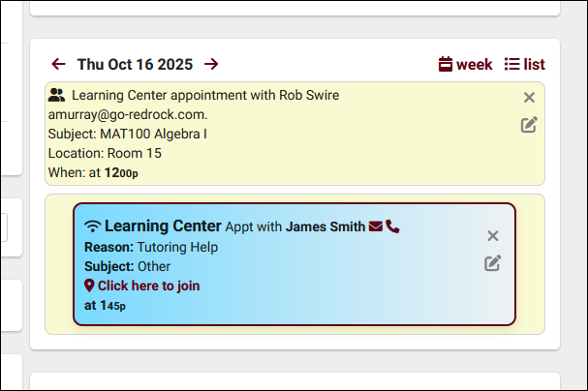Switch to week view
The width and height of the screenshot is (588, 391).
pos(465,65)
